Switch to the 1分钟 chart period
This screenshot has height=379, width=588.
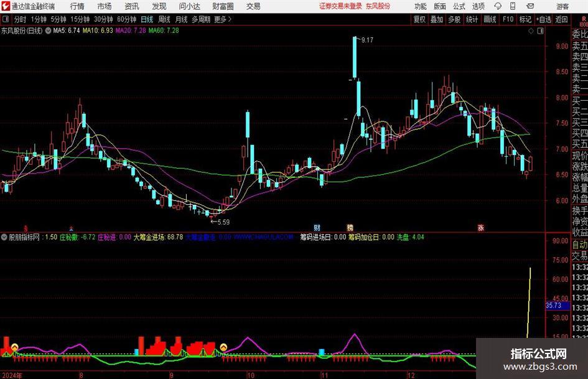coord(38,19)
